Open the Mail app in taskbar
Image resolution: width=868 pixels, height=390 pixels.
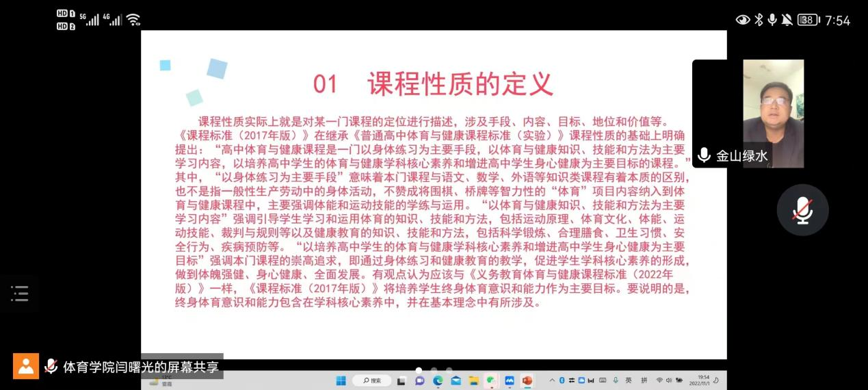pos(456,380)
